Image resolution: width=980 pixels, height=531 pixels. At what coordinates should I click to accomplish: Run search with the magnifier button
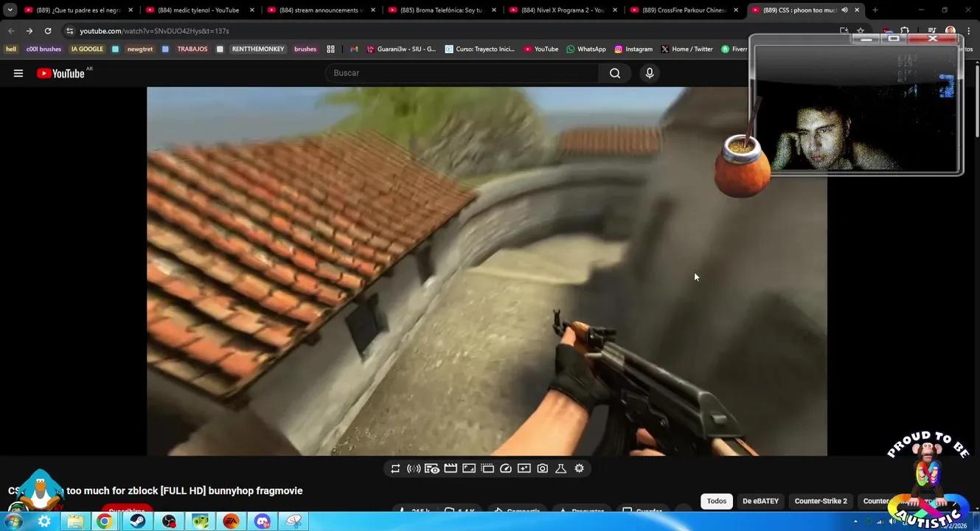tap(615, 73)
